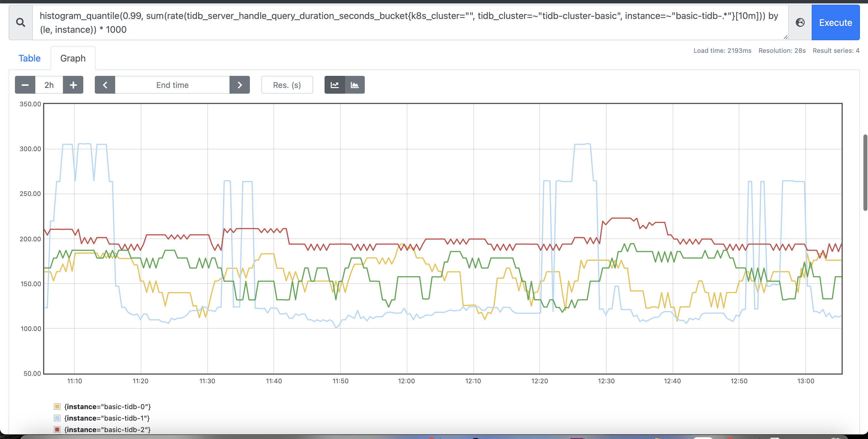868x439 pixels.
Task: Shift end time back with left chevron
Action: 105,85
